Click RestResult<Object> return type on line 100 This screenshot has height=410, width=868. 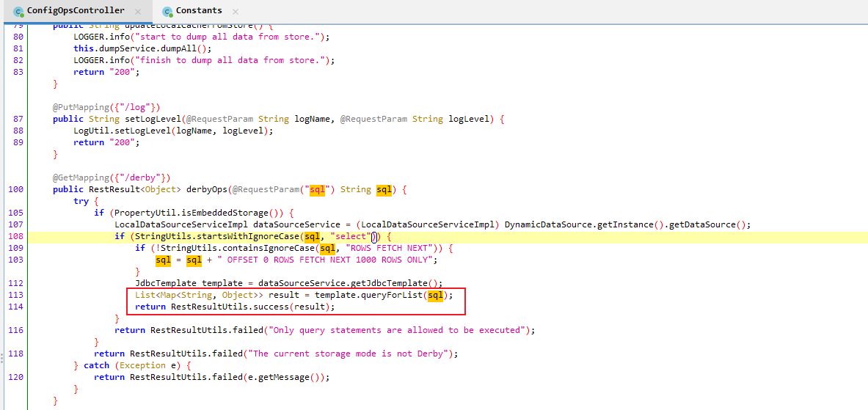pos(135,189)
